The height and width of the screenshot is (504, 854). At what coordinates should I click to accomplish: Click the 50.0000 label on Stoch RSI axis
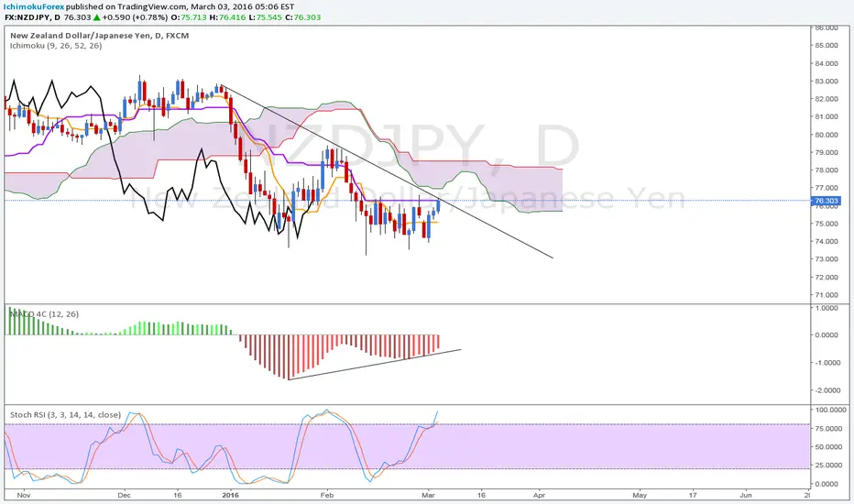coord(827,447)
